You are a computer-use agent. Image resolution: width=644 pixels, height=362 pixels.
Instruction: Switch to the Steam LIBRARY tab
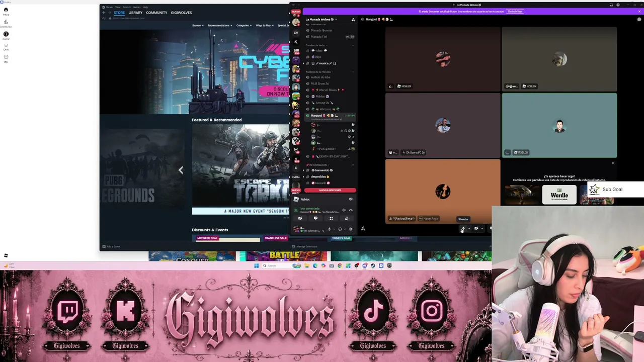135,13
